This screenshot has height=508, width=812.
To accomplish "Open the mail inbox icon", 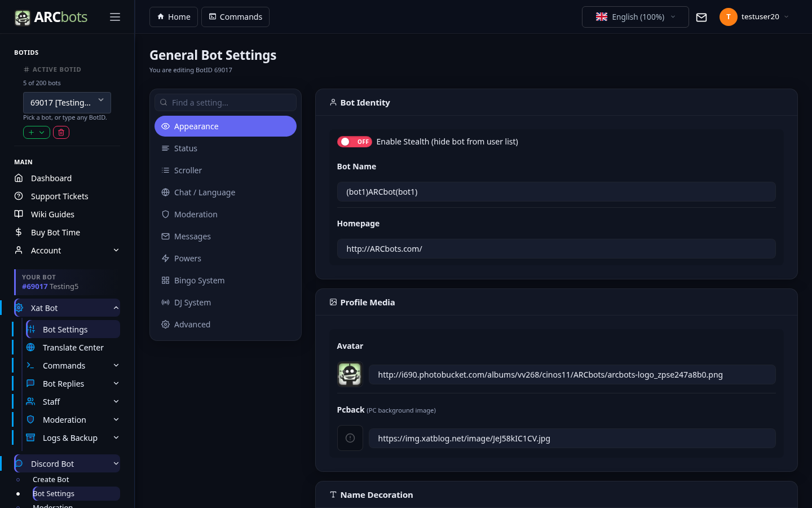I will point(701,17).
